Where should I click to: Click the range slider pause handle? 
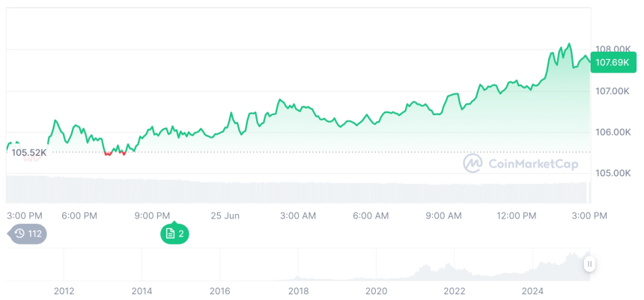[x=590, y=264]
